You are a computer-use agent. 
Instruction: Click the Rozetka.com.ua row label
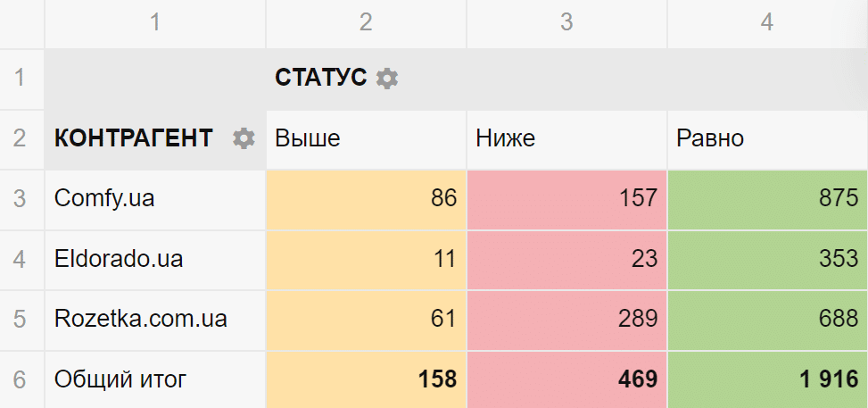[x=141, y=319]
